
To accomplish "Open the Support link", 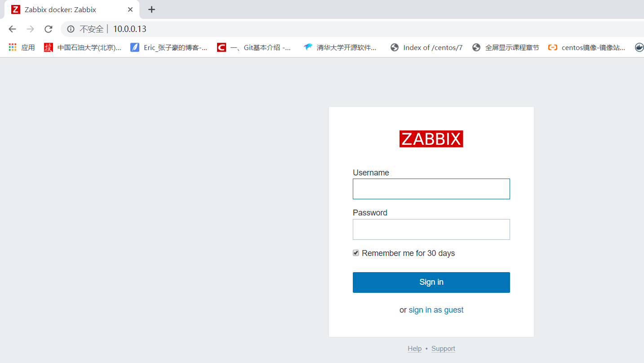I will coord(443,349).
